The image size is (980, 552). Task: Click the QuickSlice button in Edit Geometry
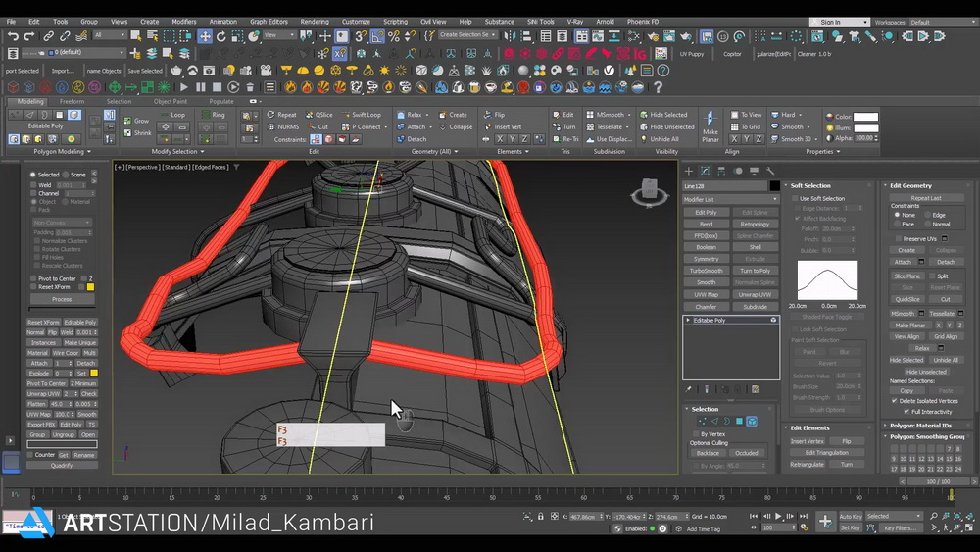tap(906, 299)
